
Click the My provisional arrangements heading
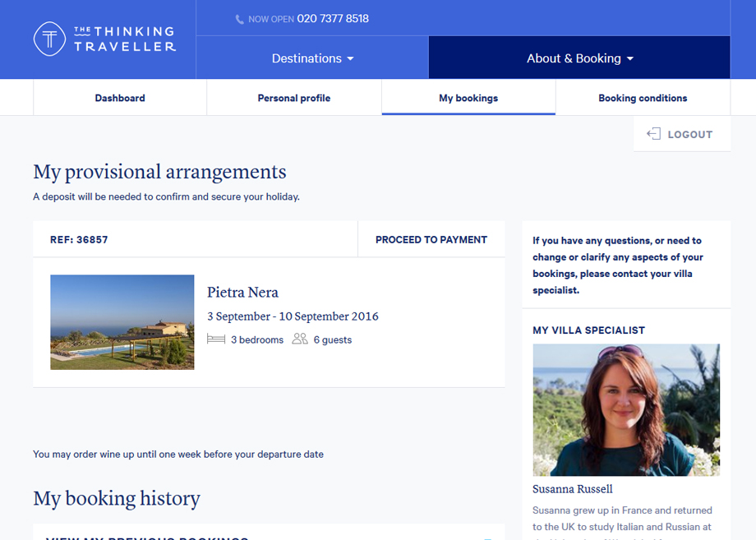click(159, 172)
